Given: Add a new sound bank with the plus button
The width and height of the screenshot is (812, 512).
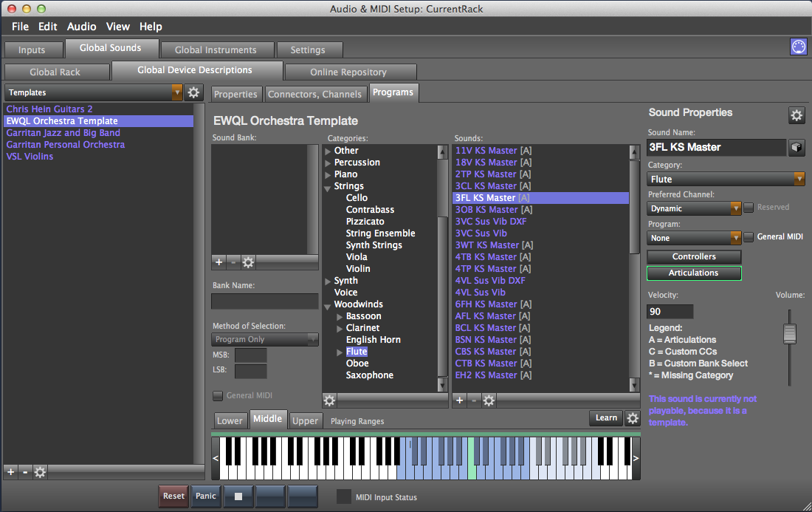Looking at the screenshot, I should (219, 262).
